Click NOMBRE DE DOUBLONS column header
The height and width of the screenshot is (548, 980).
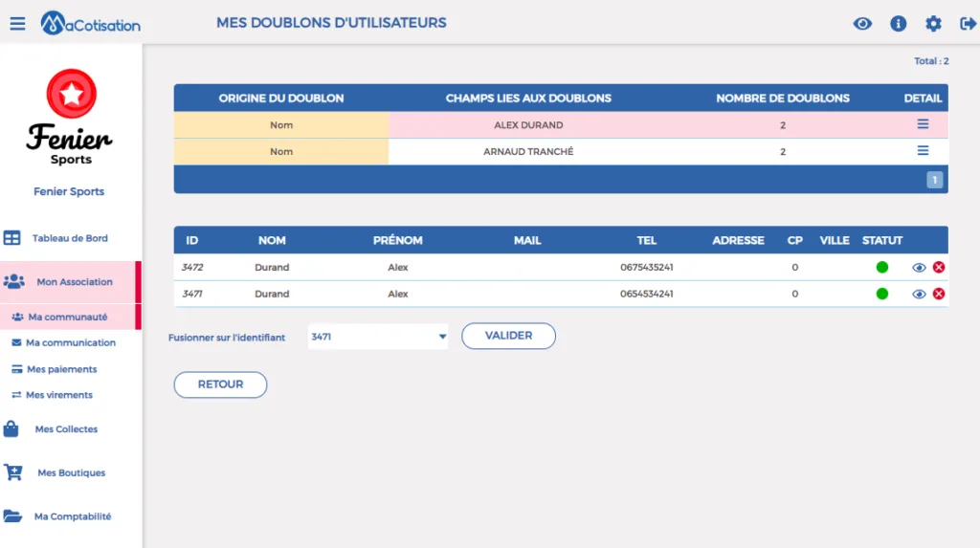(783, 99)
